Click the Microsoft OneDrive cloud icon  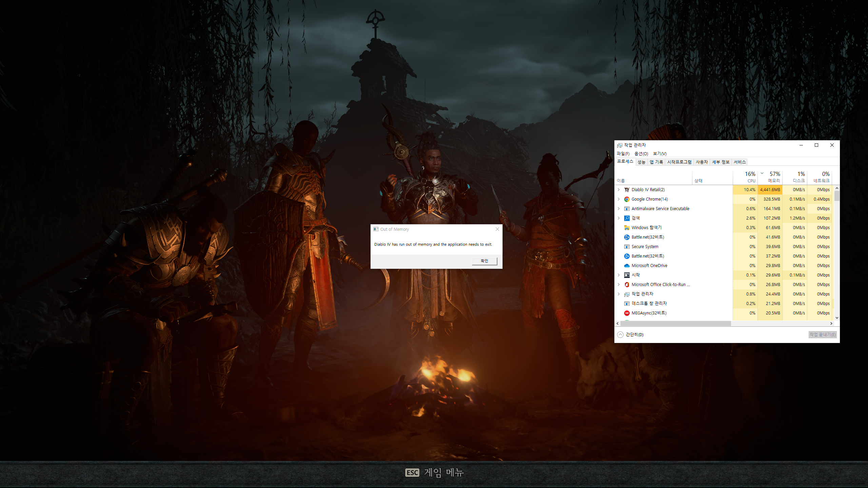(x=627, y=266)
